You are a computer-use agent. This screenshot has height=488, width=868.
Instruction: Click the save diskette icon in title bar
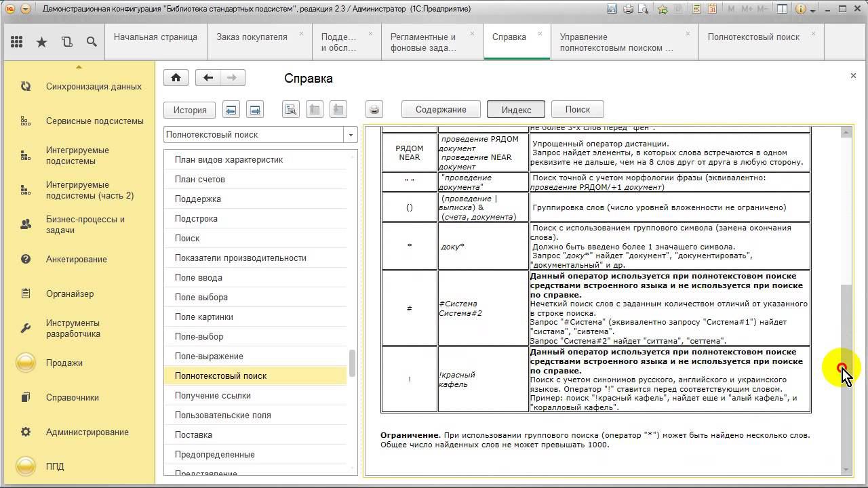612,9
